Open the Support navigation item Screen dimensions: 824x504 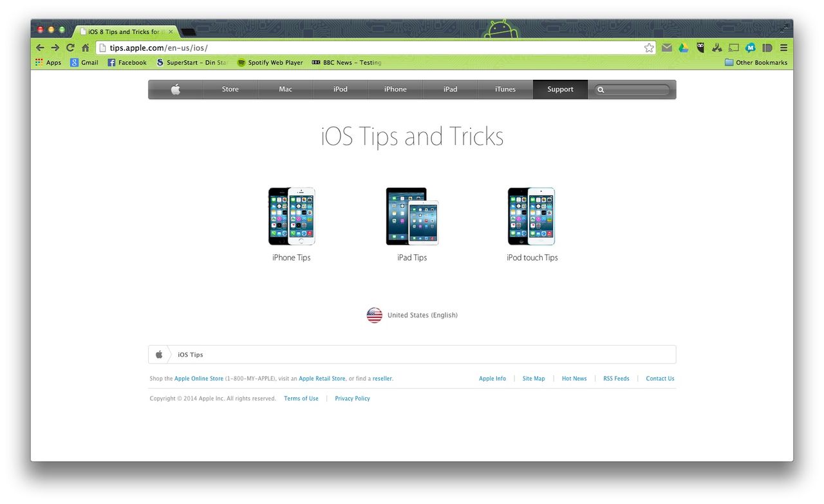[x=560, y=89]
